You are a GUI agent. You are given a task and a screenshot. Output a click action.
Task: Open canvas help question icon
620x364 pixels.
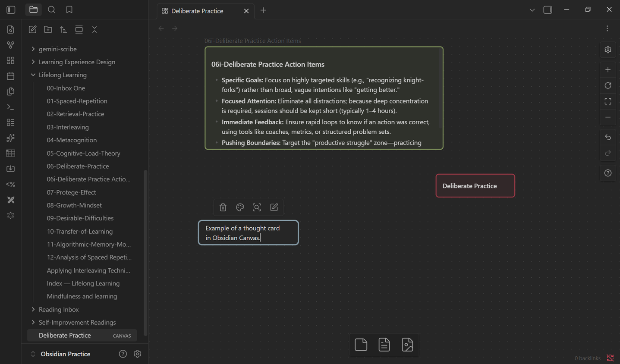(608, 173)
